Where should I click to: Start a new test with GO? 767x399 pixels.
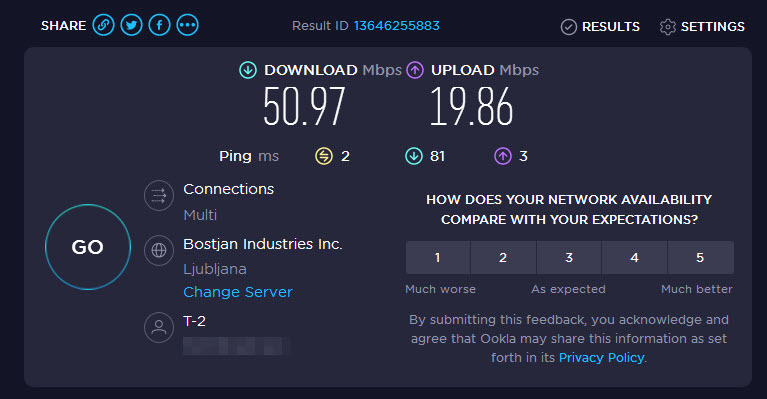tap(88, 247)
